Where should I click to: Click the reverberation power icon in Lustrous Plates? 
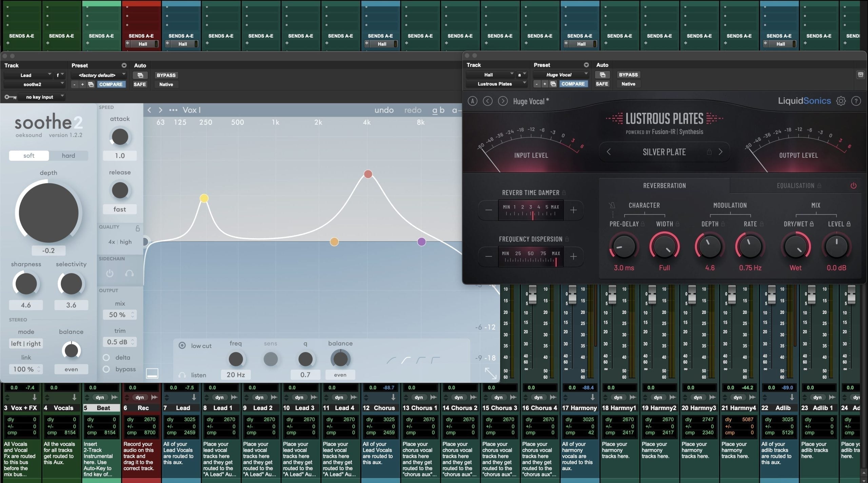coord(854,186)
